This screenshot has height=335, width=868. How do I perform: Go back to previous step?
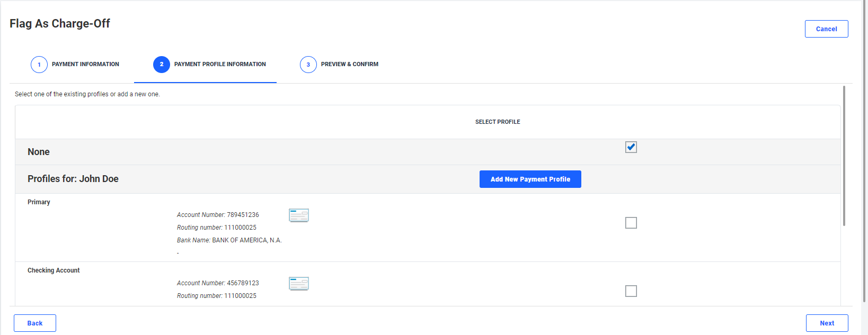click(35, 323)
